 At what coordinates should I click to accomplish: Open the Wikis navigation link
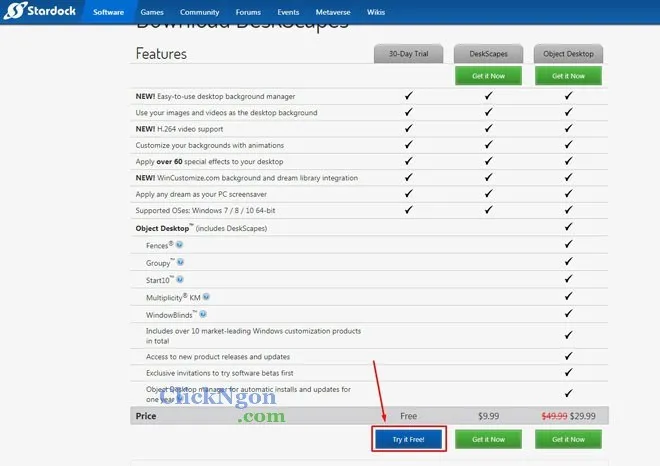pos(376,13)
